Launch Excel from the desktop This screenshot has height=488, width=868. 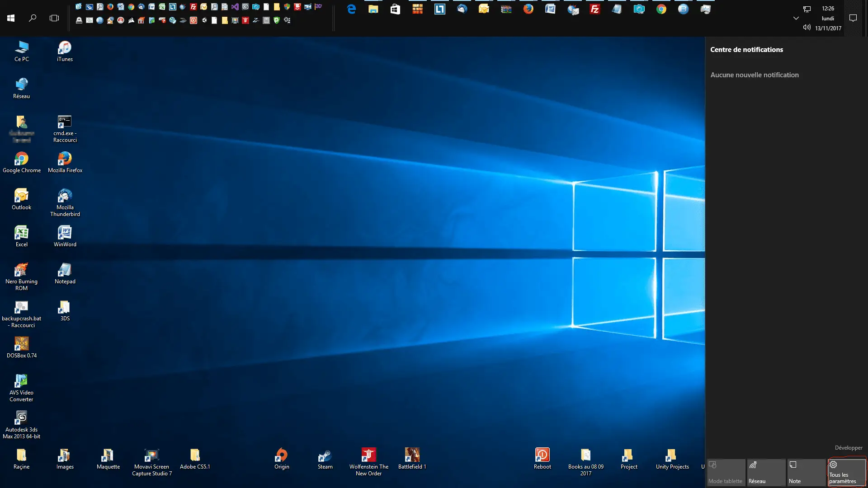coord(21,236)
